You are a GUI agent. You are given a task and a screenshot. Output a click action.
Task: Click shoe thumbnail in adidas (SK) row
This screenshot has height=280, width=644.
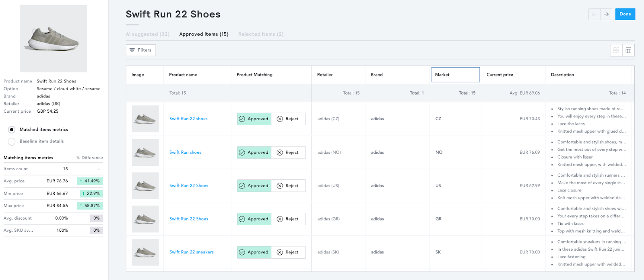coord(145,252)
